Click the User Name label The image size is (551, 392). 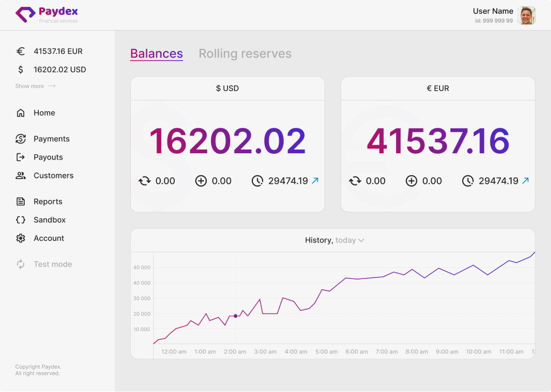point(493,11)
